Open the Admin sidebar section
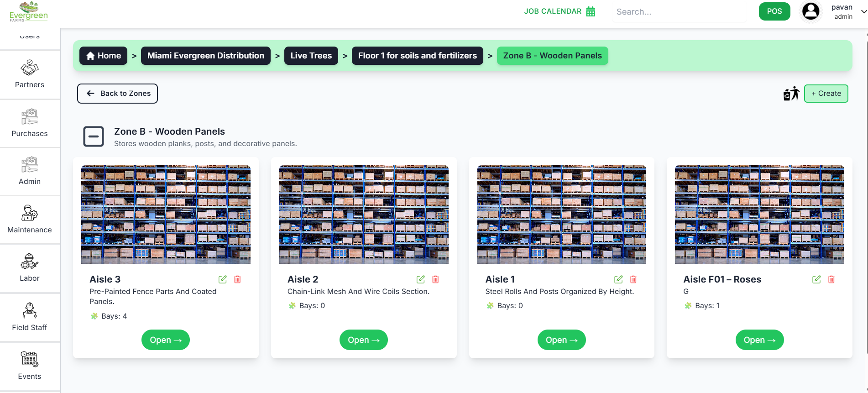 (30, 172)
